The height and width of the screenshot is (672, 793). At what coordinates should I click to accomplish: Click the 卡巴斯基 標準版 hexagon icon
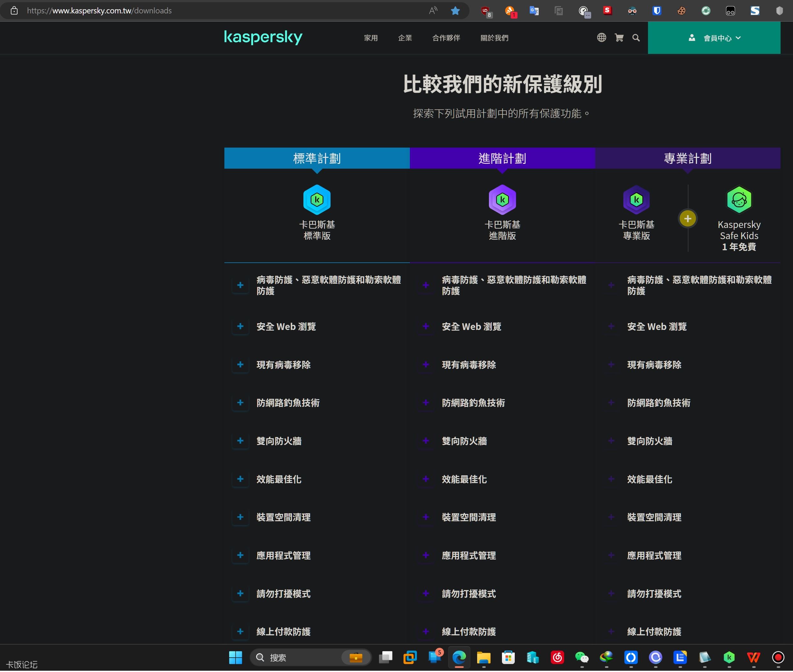[x=317, y=200]
